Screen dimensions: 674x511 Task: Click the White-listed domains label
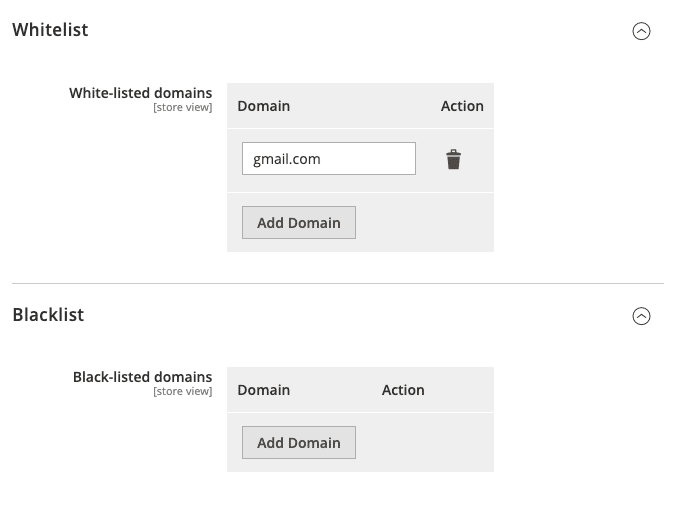140,93
